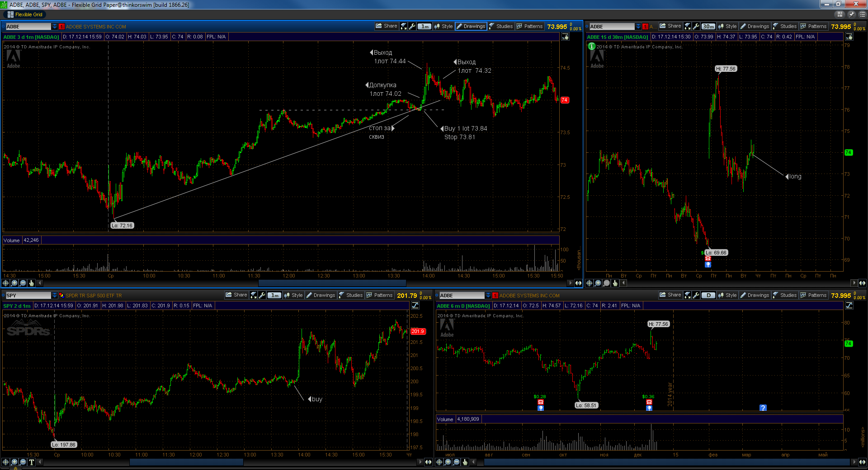Screen dimensions: 868x470
Task: Toggle log-scale icon in daily ADBE chart header
Action: (x=849, y=305)
